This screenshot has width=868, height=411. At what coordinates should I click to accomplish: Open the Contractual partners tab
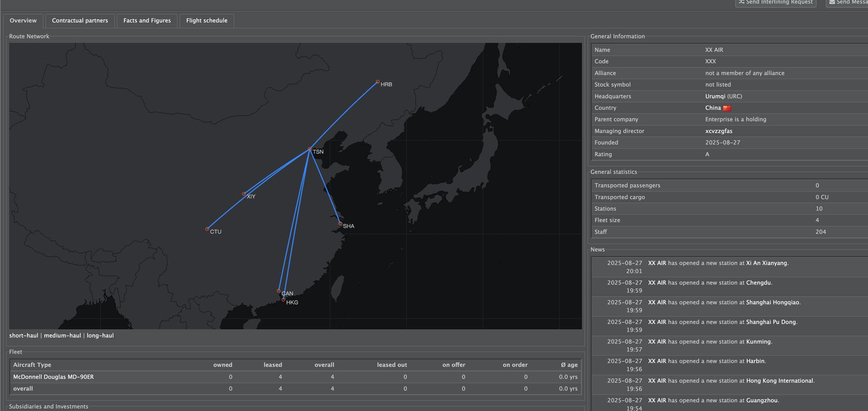point(80,21)
